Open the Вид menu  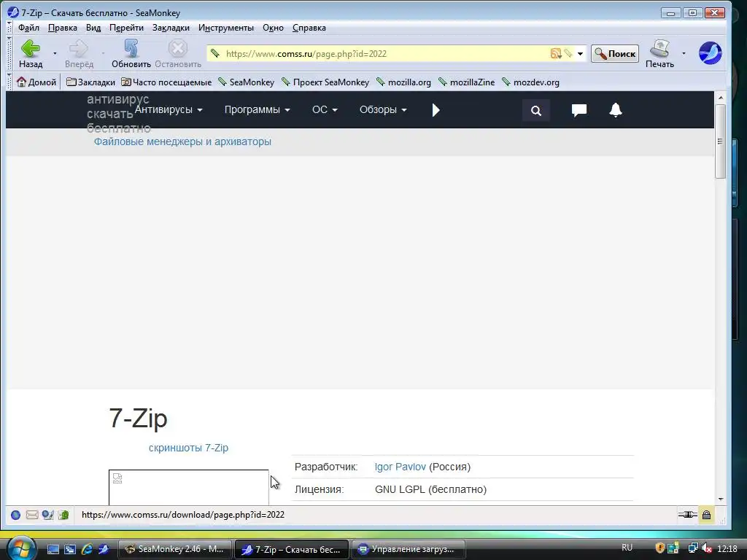(x=93, y=28)
